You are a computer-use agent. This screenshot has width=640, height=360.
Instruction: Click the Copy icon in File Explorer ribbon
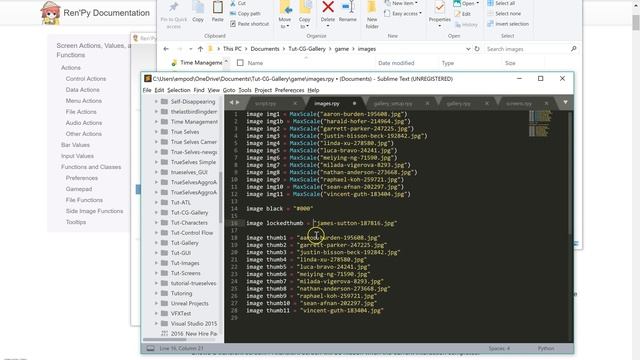point(198,7)
